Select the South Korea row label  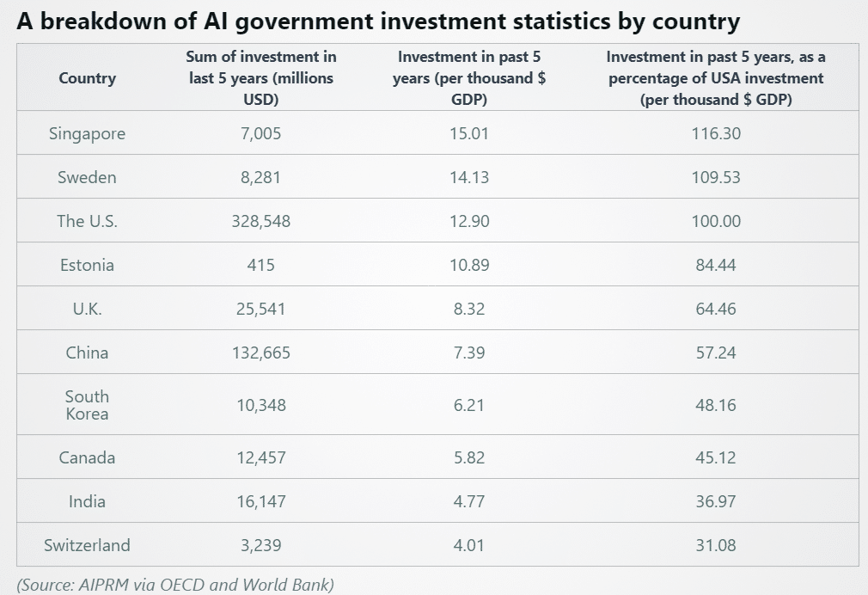[87, 405]
